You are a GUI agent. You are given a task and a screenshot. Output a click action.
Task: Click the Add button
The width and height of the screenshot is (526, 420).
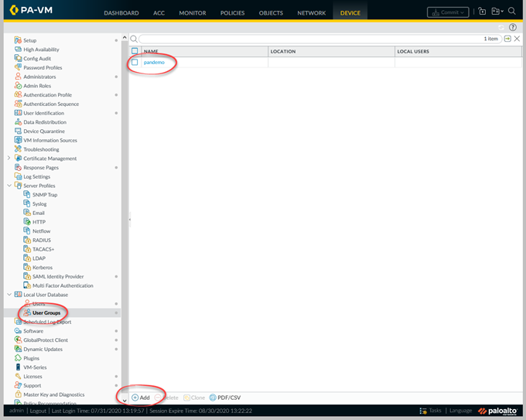click(x=140, y=398)
